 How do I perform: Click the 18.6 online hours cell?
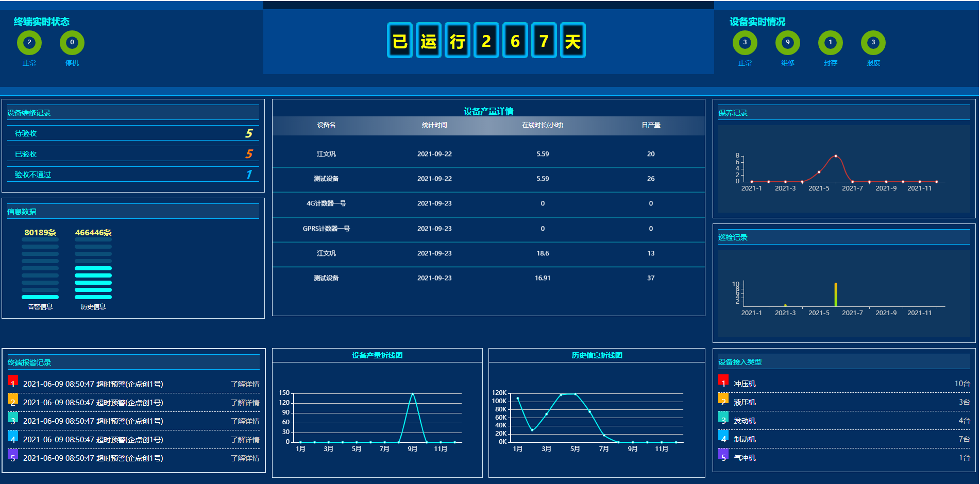pyautogui.click(x=543, y=253)
